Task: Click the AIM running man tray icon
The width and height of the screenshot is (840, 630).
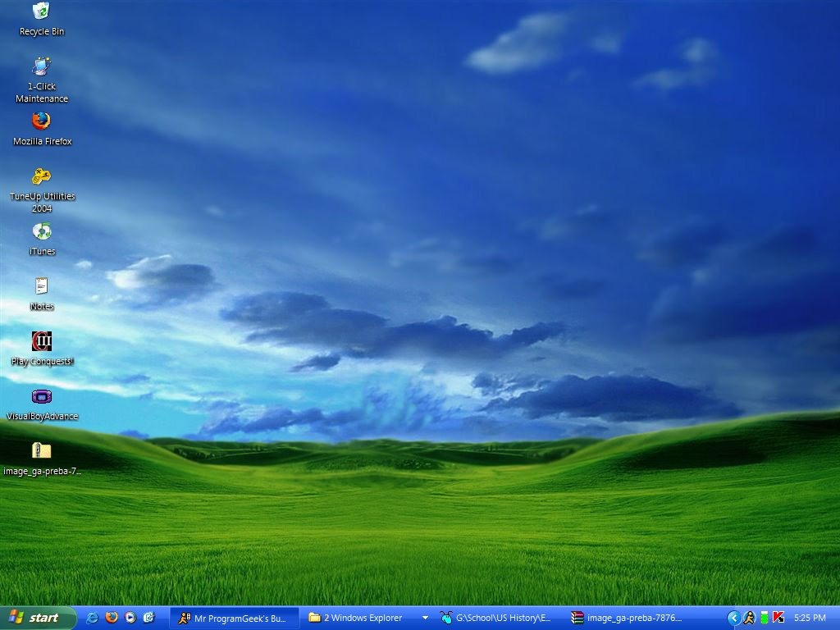Action: (x=749, y=619)
